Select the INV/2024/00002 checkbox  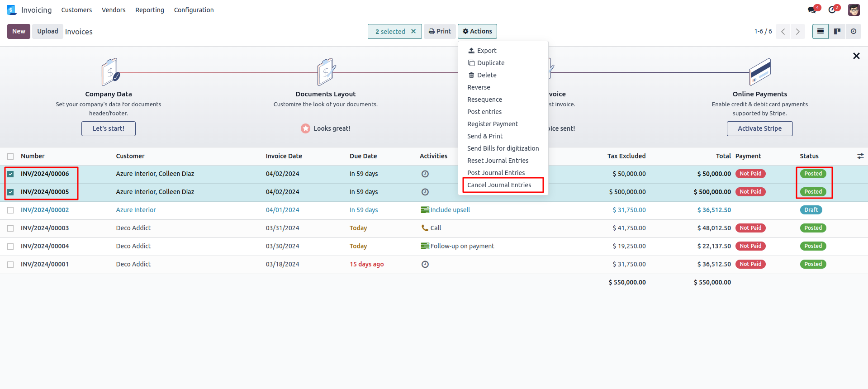[10, 210]
